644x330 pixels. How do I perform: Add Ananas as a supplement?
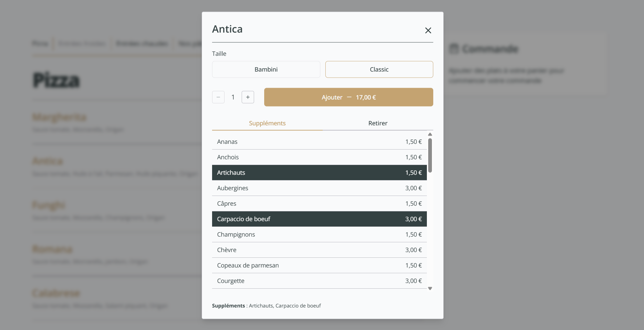[319, 142]
